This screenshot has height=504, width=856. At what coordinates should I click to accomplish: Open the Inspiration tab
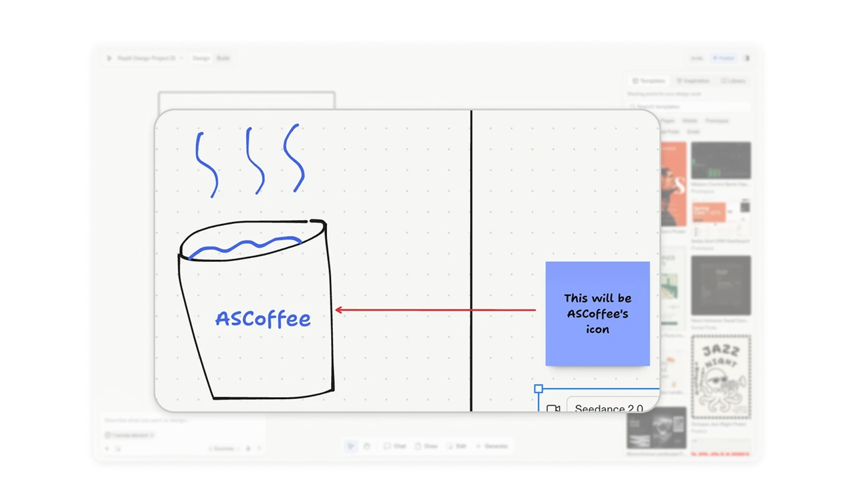pyautogui.click(x=693, y=81)
